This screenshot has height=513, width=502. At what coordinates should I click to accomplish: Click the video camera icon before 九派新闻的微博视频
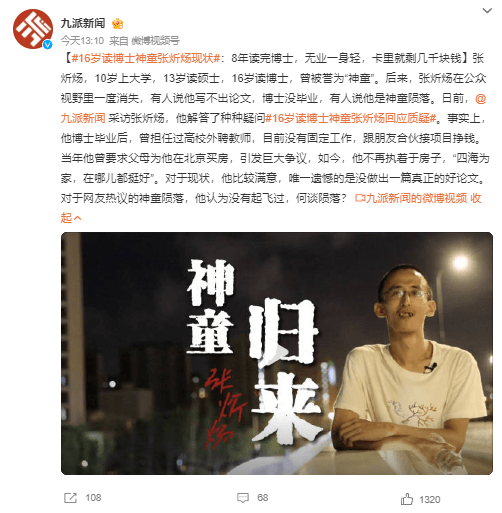click(x=360, y=199)
